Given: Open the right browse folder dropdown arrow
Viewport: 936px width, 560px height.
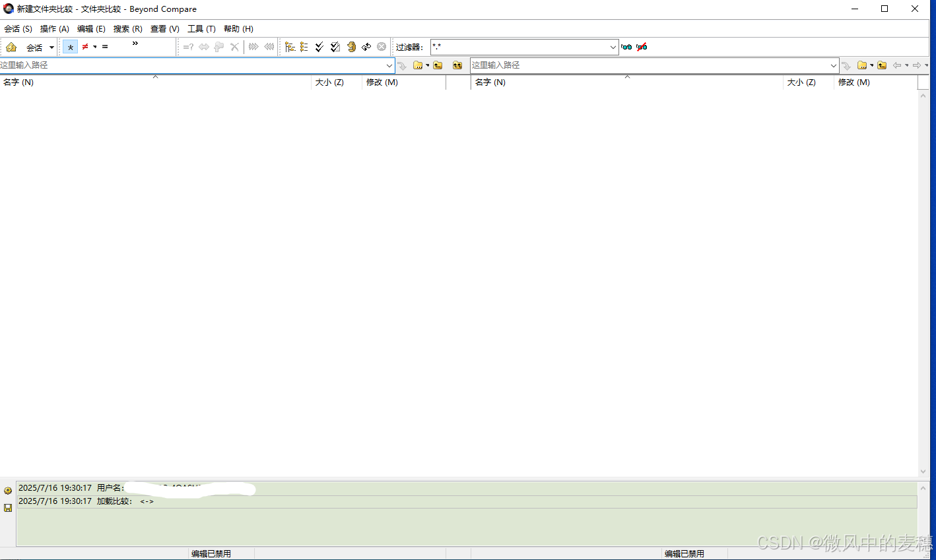Looking at the screenshot, I should [872, 65].
